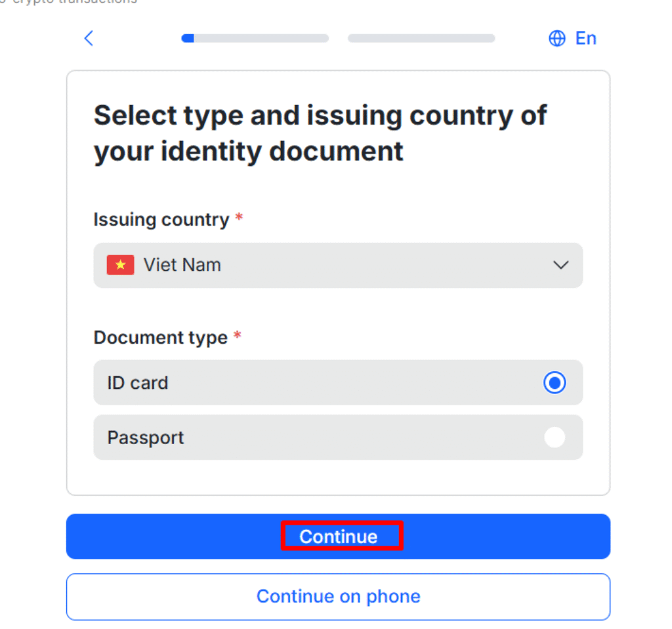Choose the Passport option label

coord(146,437)
